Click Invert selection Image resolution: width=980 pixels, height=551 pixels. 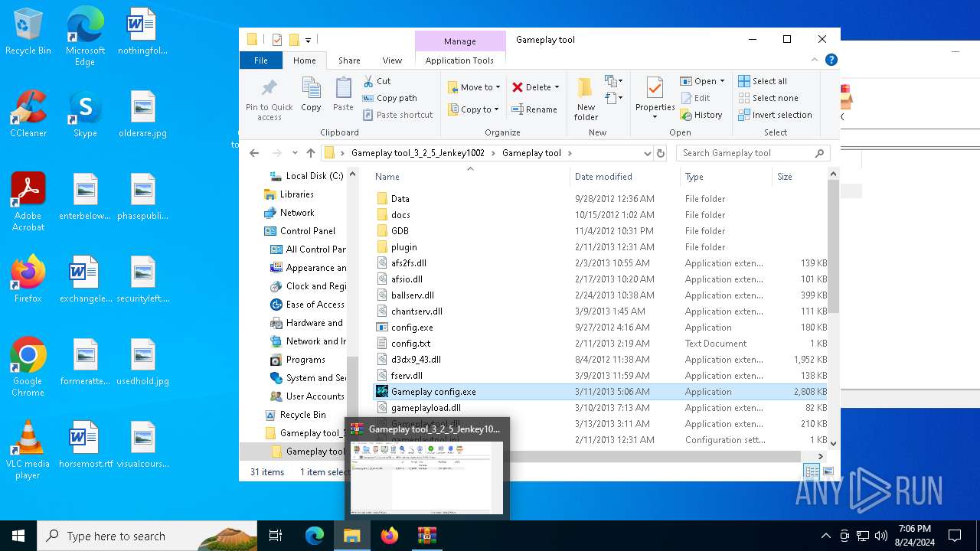coord(775,115)
